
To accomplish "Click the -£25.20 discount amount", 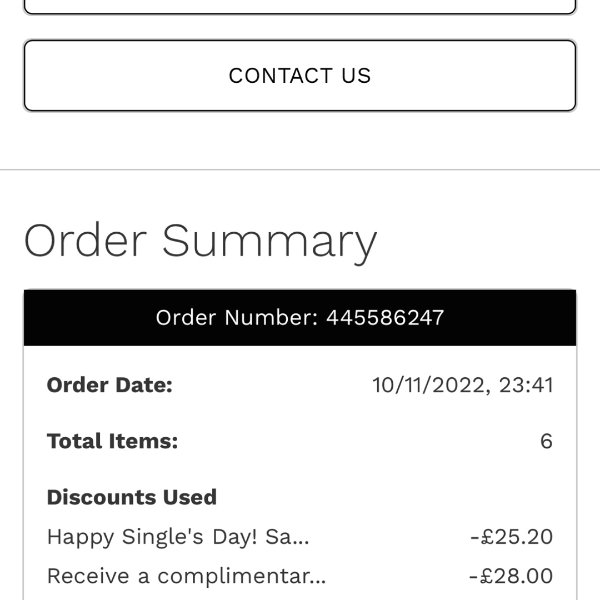I will pyautogui.click(x=510, y=537).
